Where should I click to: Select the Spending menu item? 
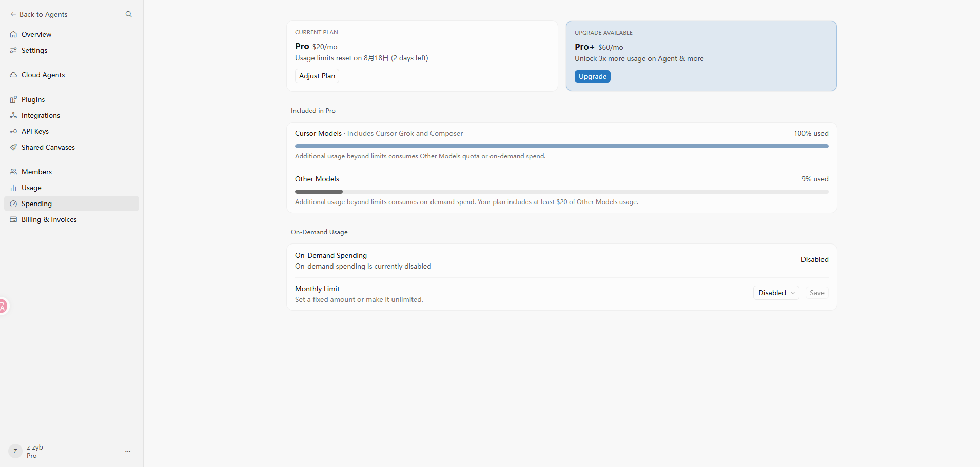click(71, 204)
